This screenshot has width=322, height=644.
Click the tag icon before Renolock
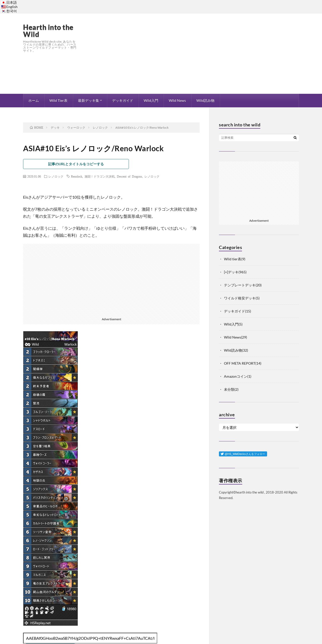(68, 176)
